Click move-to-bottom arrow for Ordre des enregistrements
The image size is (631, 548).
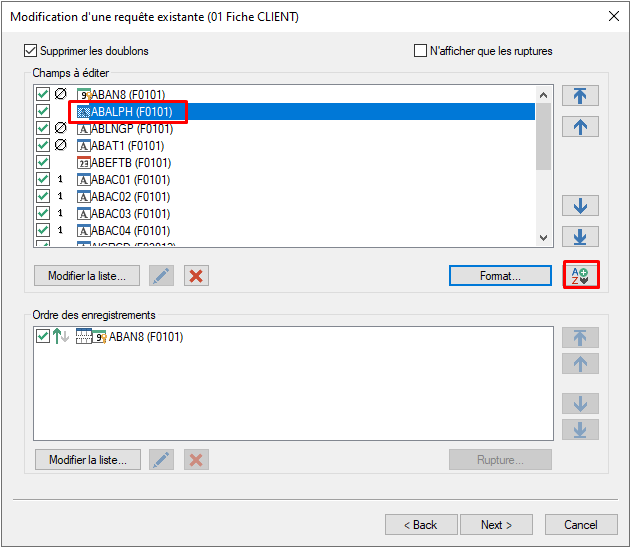point(580,430)
